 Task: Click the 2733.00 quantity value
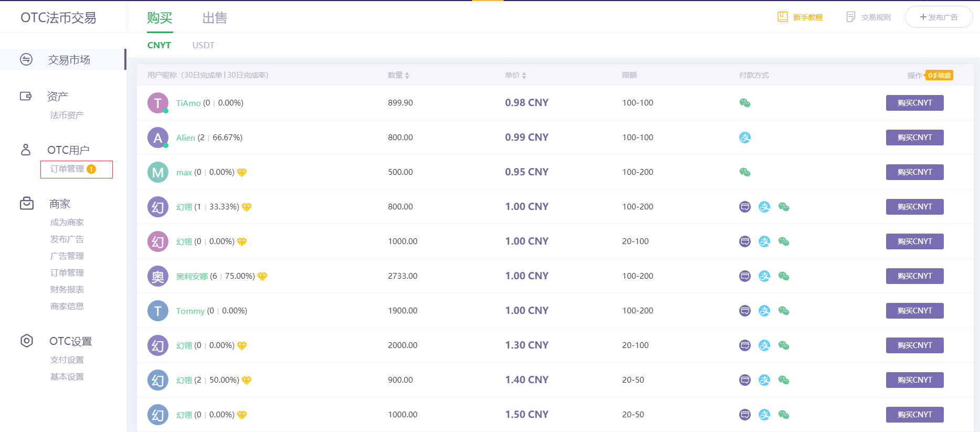402,276
